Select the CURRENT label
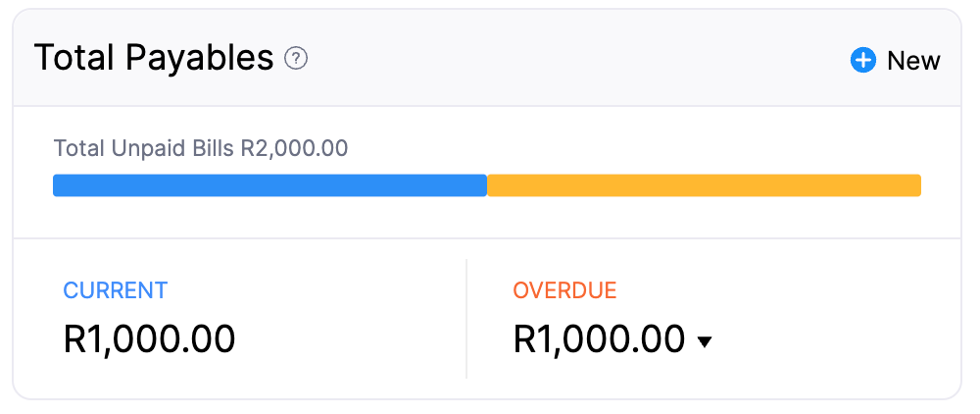980x414 pixels. click(116, 290)
